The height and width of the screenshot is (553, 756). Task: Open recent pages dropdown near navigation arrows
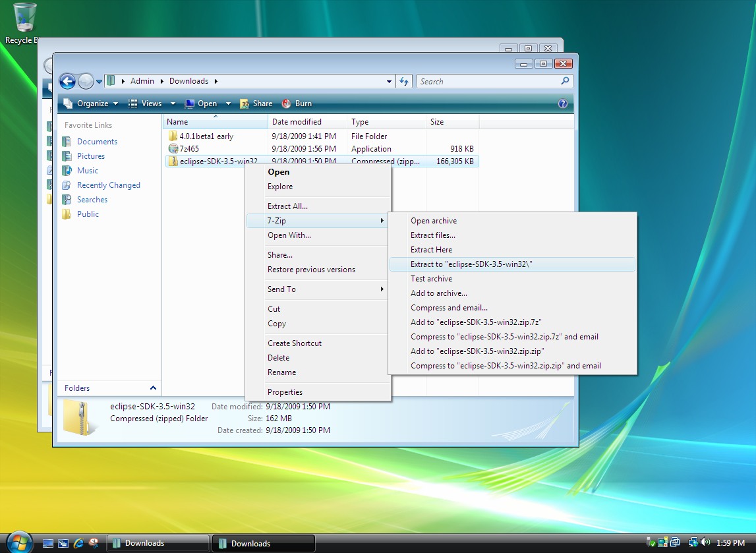coord(99,82)
